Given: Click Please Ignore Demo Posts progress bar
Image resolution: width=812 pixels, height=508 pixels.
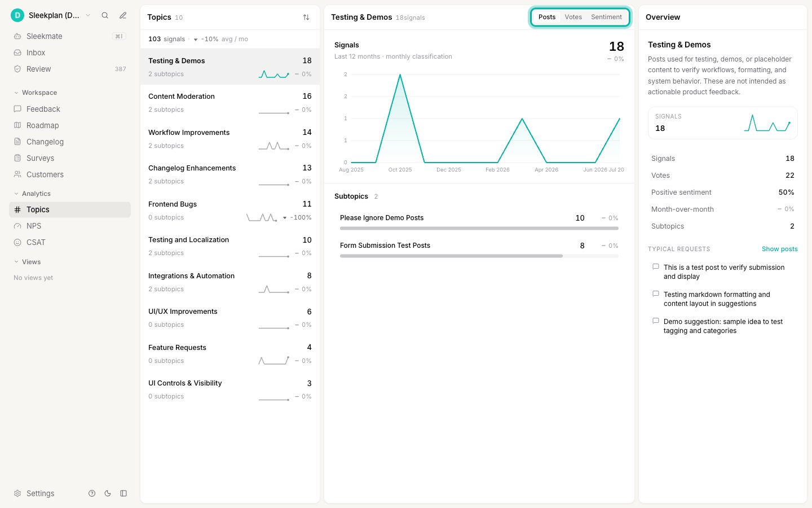Looking at the screenshot, I should (x=479, y=229).
